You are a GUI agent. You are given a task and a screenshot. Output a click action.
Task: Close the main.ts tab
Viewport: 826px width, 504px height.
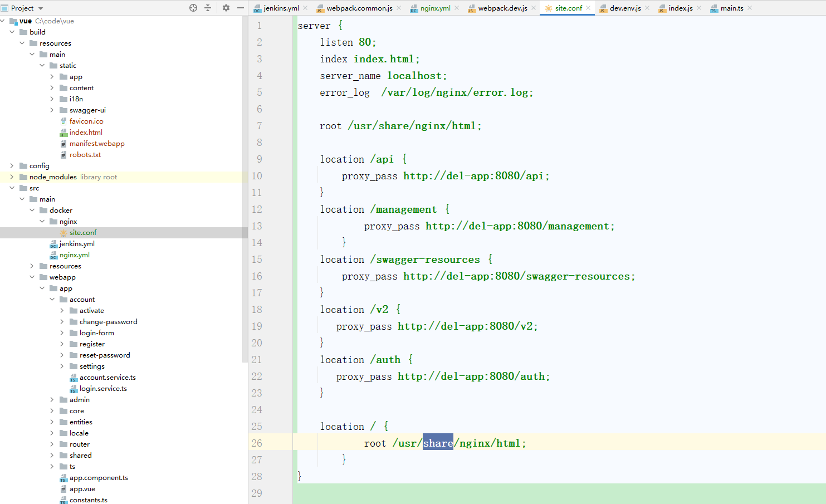coord(750,8)
